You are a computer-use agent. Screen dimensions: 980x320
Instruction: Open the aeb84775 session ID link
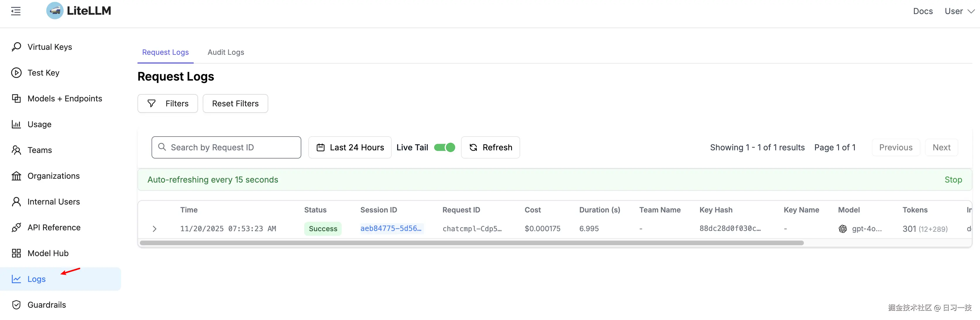click(x=391, y=229)
